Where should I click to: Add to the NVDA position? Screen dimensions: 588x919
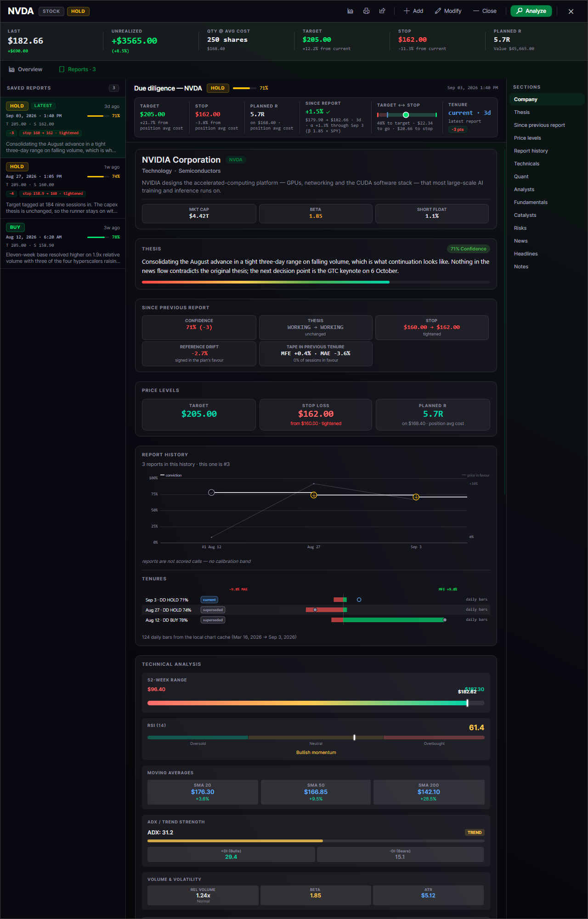(413, 11)
